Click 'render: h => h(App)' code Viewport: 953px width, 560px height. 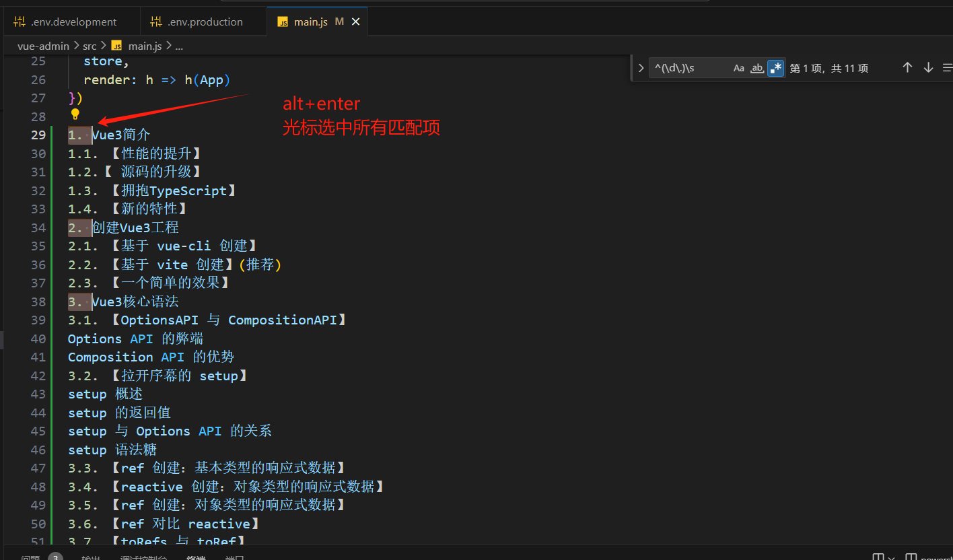[x=157, y=80]
